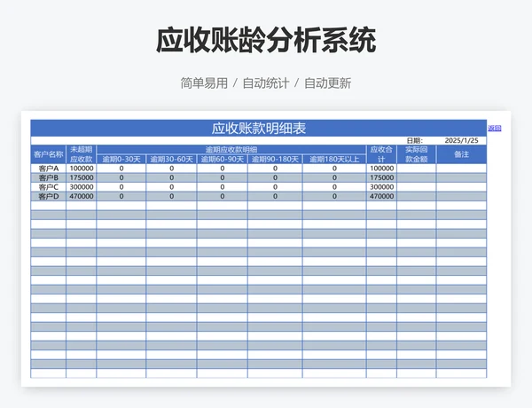Click the date value 2025/1/25
This screenshot has width=532, height=408.
point(461,140)
